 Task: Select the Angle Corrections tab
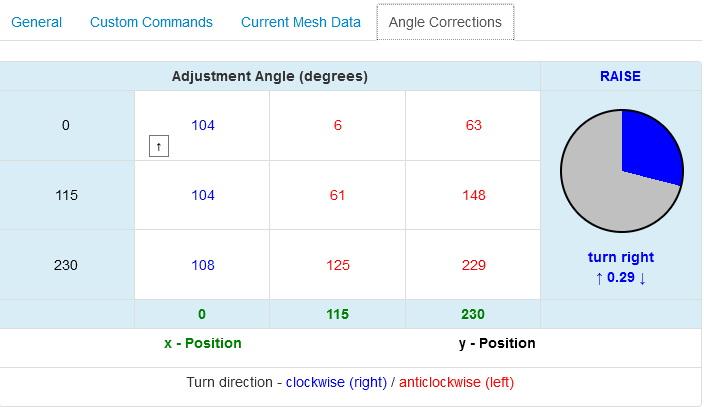[445, 22]
